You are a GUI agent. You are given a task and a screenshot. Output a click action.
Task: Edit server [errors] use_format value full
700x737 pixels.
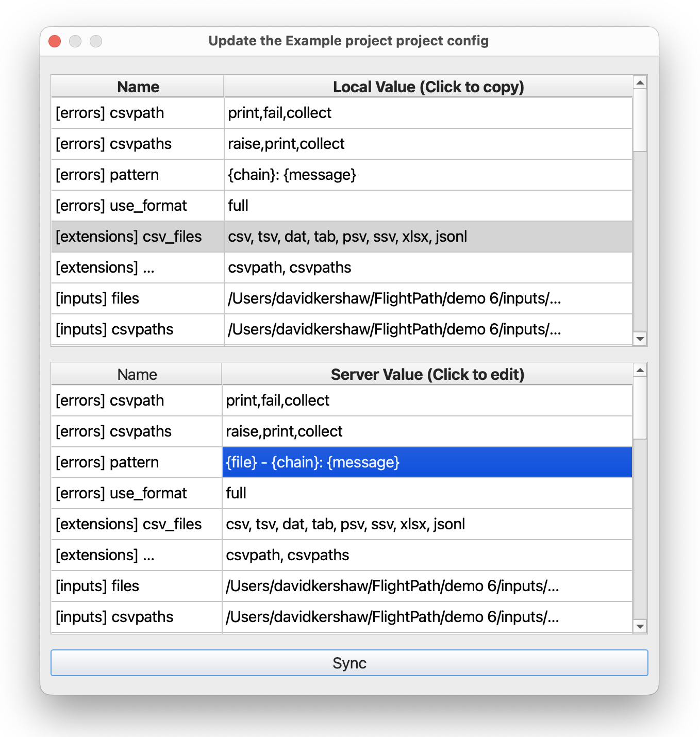coord(427,493)
